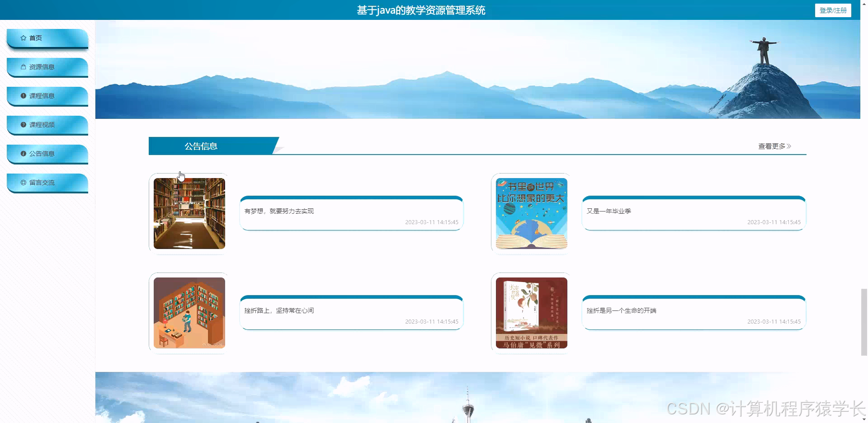The width and height of the screenshot is (868, 423).
Task: Click the circle icon beside 留言交流
Action: 23,183
